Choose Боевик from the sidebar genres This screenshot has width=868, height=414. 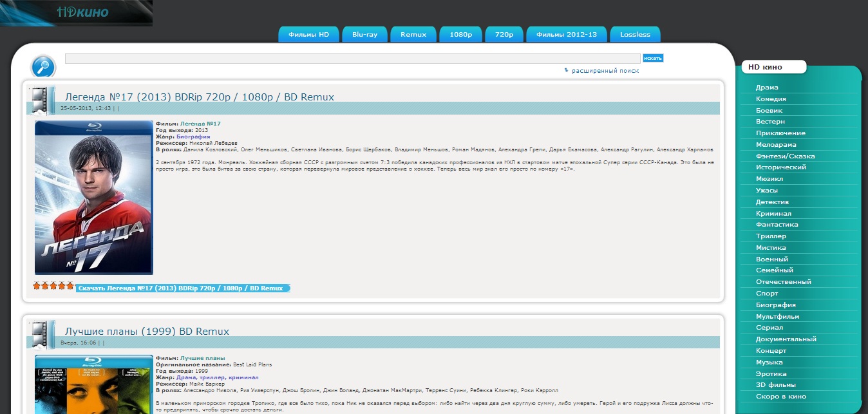click(769, 111)
